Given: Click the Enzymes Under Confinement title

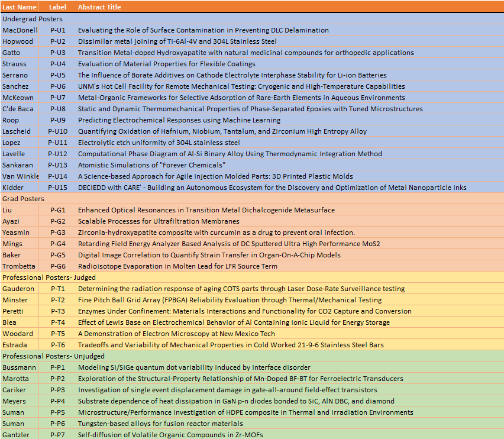Looking at the screenshot, I should [245, 311].
